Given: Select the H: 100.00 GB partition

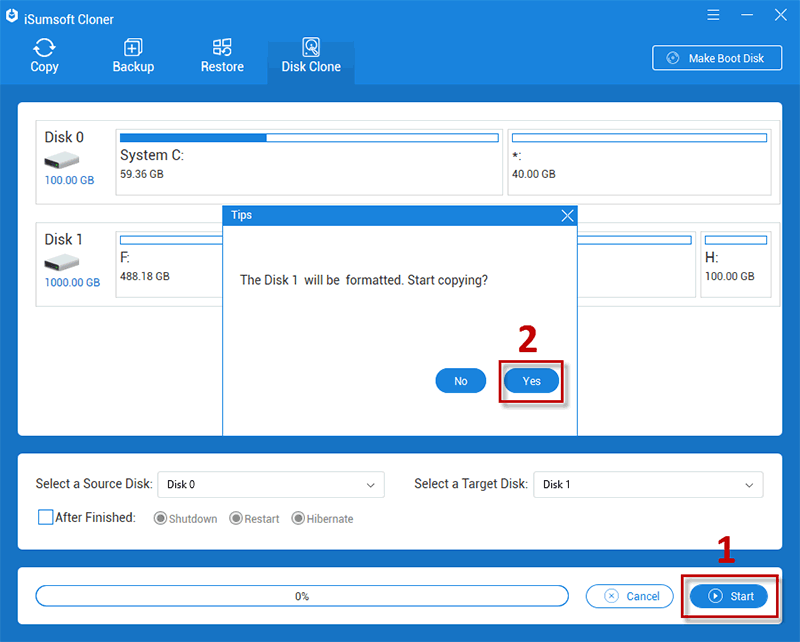Looking at the screenshot, I should (736, 264).
